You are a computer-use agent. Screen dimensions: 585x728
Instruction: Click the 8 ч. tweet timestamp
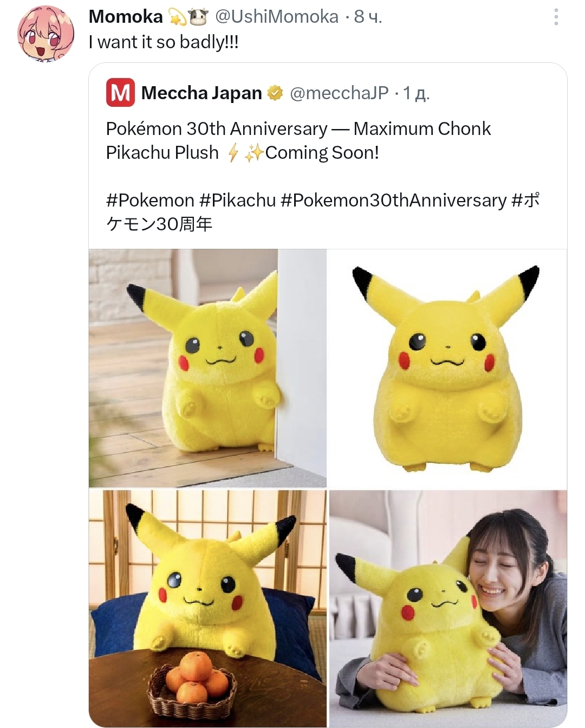[x=368, y=17]
